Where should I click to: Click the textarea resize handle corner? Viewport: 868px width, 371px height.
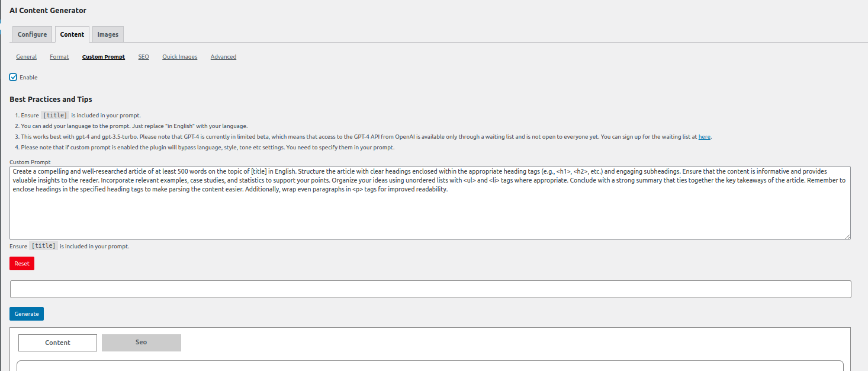(848, 236)
